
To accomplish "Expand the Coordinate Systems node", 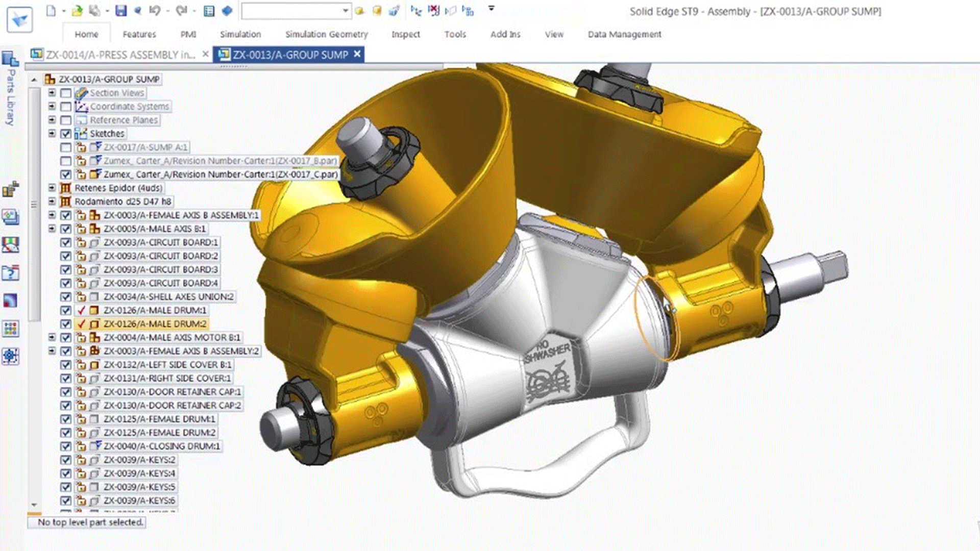I will click(52, 106).
